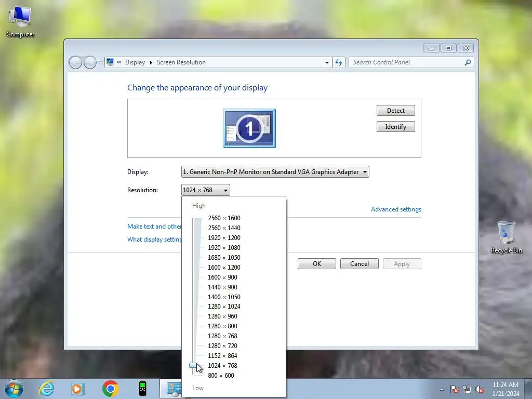Open the Display monitor dropdown
The height and width of the screenshot is (399, 532).
275,172
